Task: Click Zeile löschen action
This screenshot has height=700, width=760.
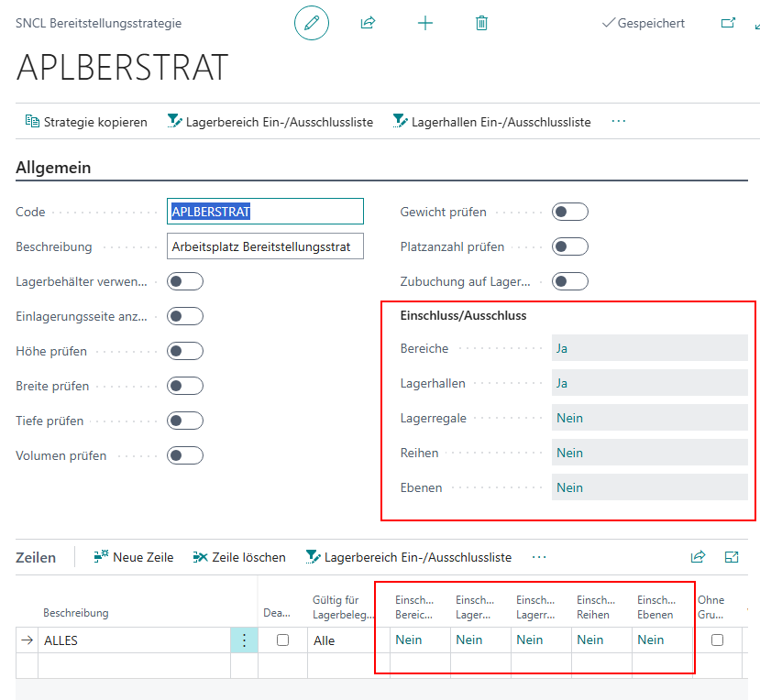Action: pos(239,557)
